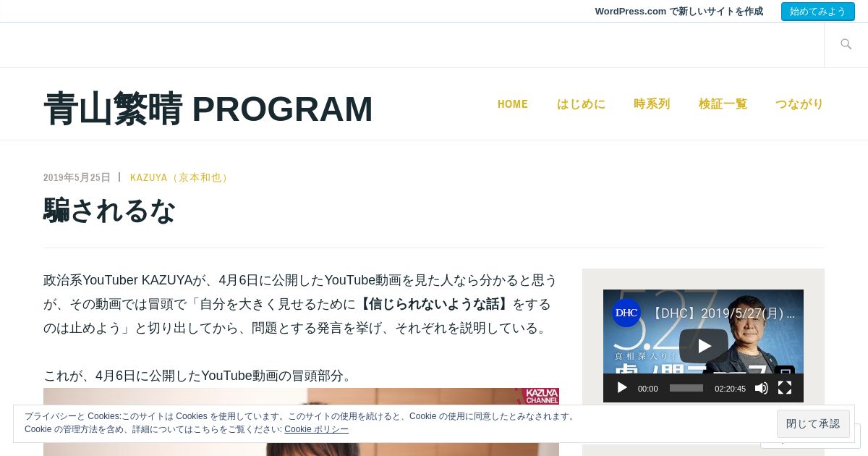This screenshot has height=456, width=868.
Task: Click the 始めてみよう button
Action: coord(818,12)
